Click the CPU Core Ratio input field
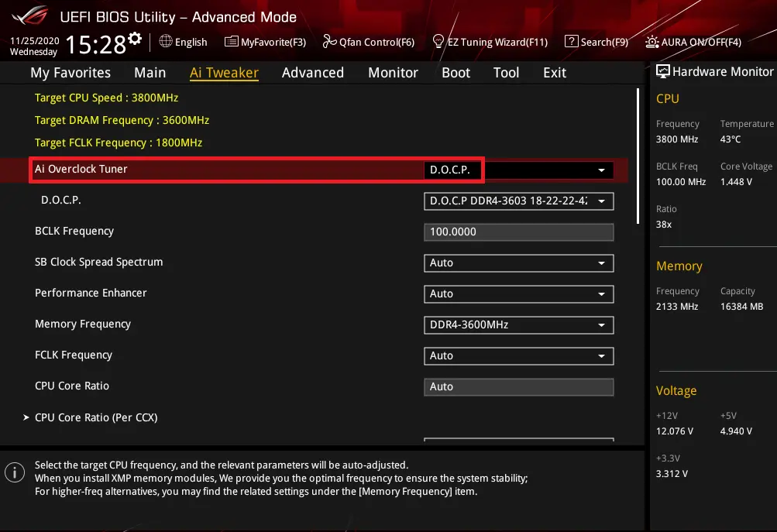777x532 pixels. (x=519, y=387)
